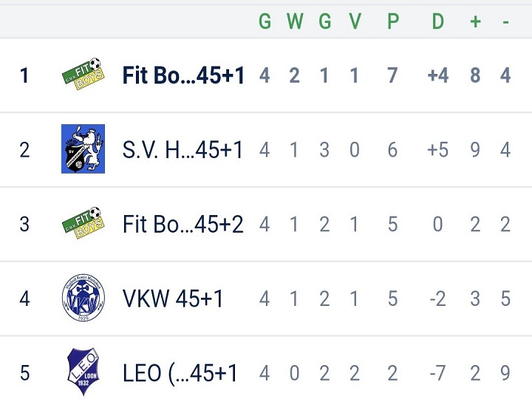Click the V losses column header

(x=355, y=21)
